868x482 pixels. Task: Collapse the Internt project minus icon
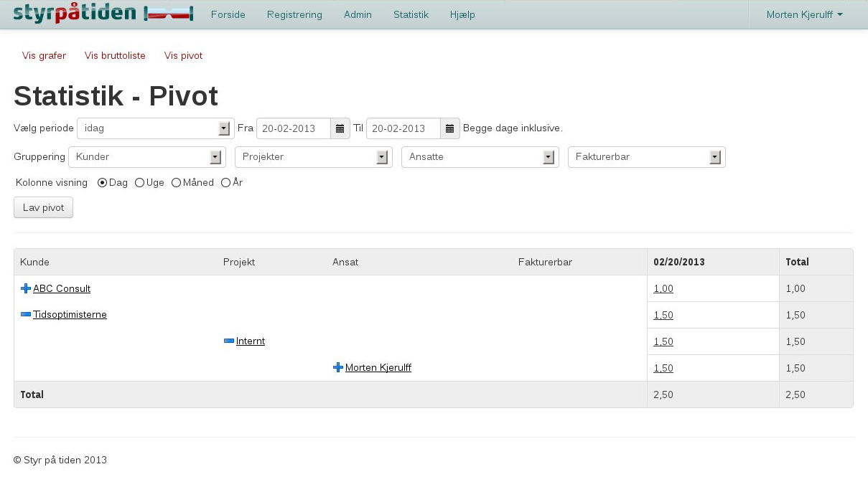(x=229, y=341)
